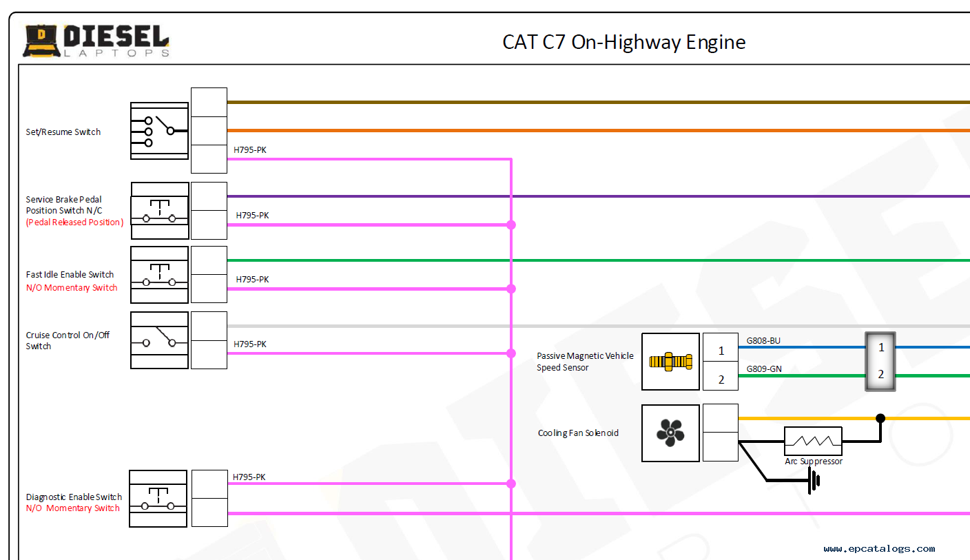Screen dimensions: 970x560
Task: Click N/O Momentary Switch under Fast Idle
Action: [x=72, y=287]
